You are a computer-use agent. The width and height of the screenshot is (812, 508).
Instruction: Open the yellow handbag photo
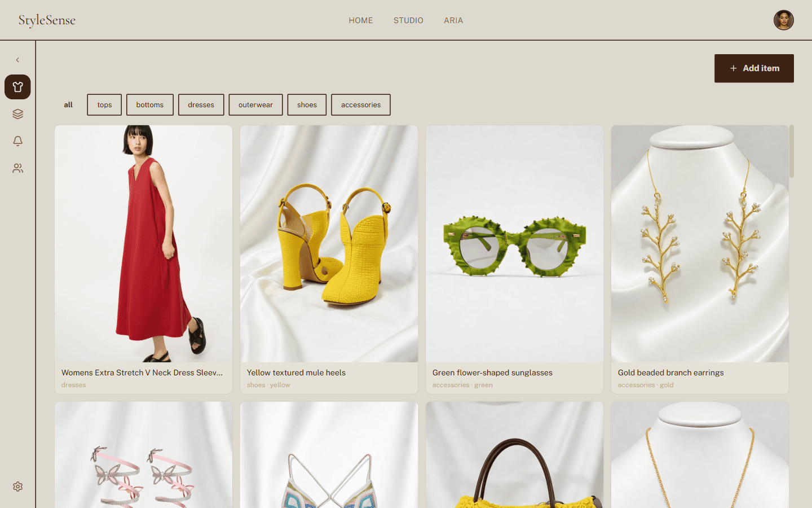514,455
